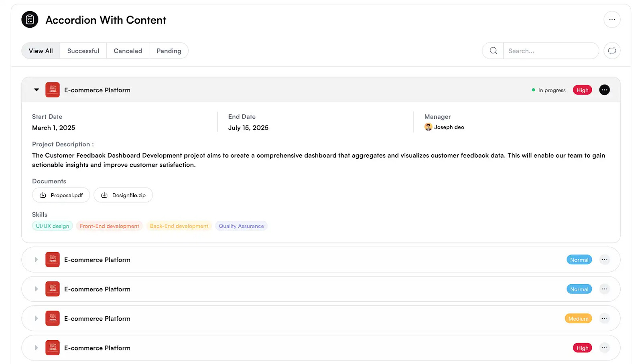The height and width of the screenshot is (364, 642).
Task: Click the magnifier search icon
Action: tap(493, 51)
